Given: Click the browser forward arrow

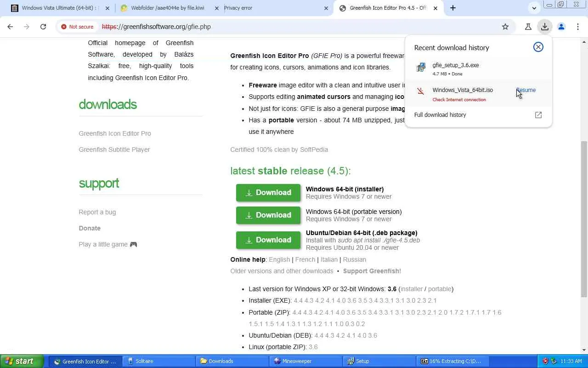Looking at the screenshot, I should (27, 27).
